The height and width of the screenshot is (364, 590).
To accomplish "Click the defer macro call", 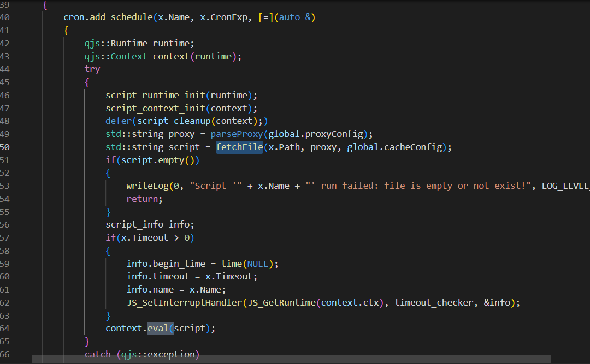I will click(x=119, y=121).
